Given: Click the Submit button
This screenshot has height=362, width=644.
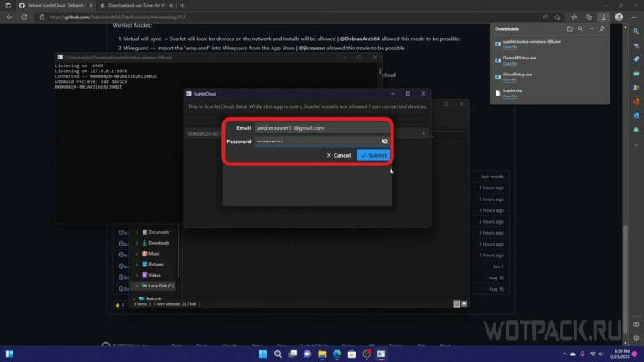Looking at the screenshot, I should coord(373,155).
